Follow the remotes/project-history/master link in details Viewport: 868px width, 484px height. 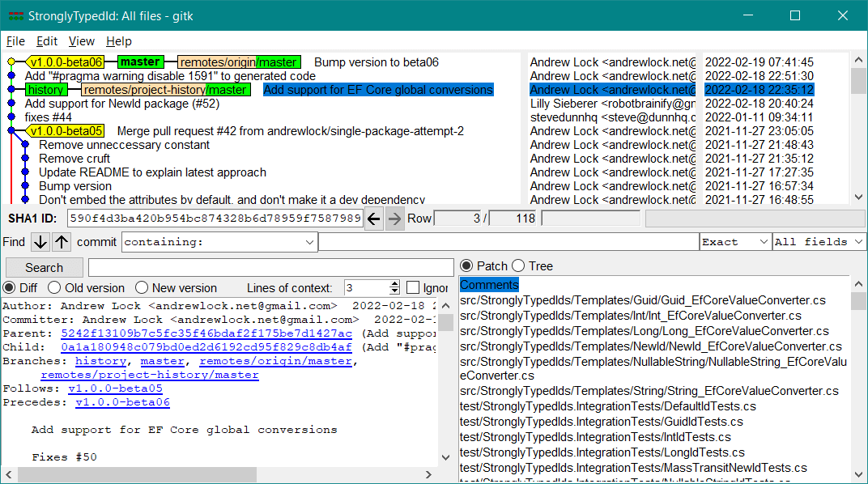[x=150, y=375]
